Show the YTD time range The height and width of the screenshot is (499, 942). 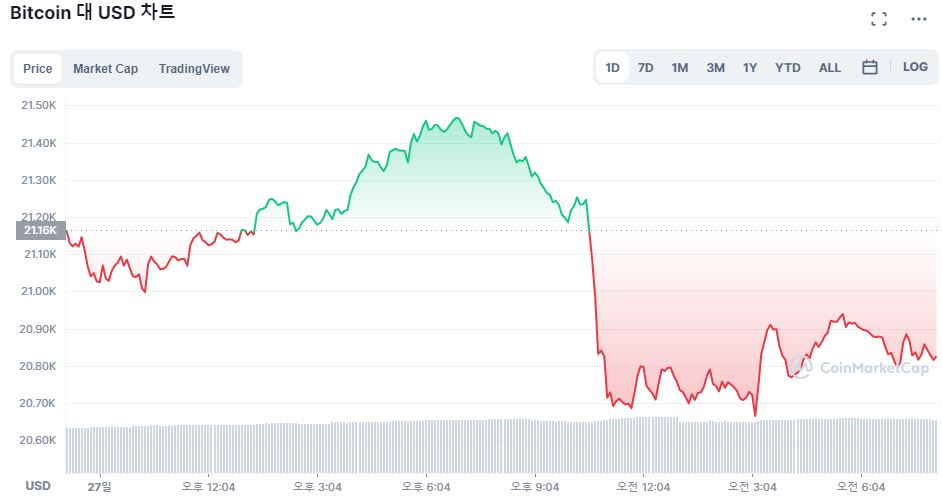tap(788, 68)
